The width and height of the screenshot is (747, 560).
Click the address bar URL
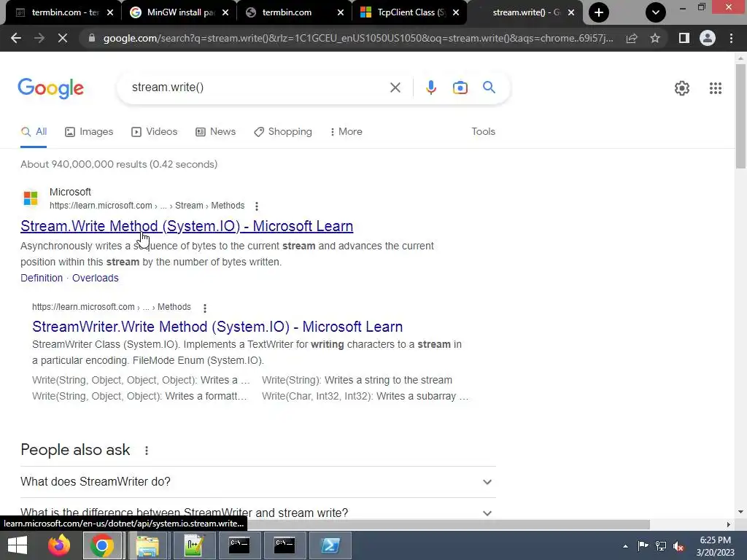tap(357, 38)
